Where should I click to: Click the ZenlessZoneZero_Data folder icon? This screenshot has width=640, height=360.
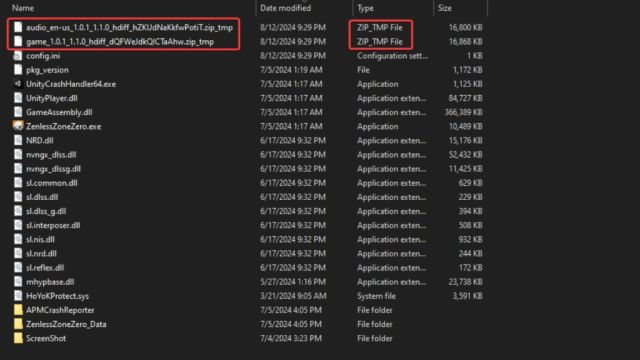pyautogui.click(x=18, y=324)
